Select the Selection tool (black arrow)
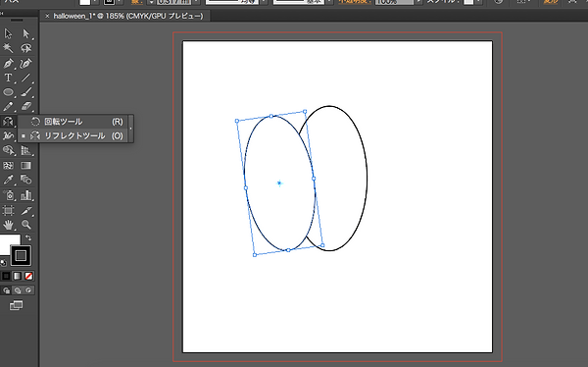 [x=8, y=33]
